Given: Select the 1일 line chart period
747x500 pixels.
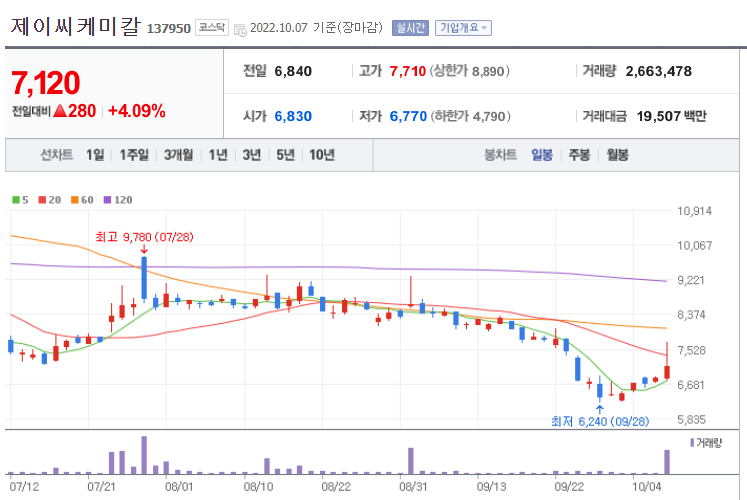Looking at the screenshot, I should (95, 155).
